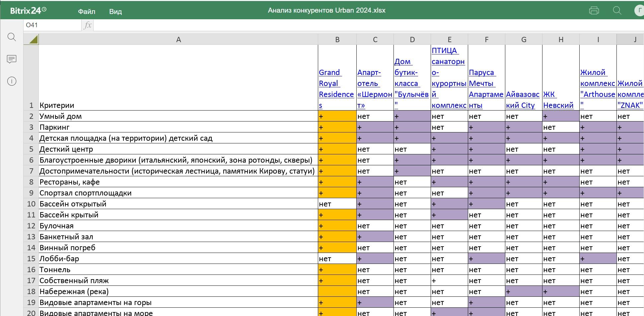Select column H header
The height and width of the screenshot is (316, 644).
click(561, 39)
